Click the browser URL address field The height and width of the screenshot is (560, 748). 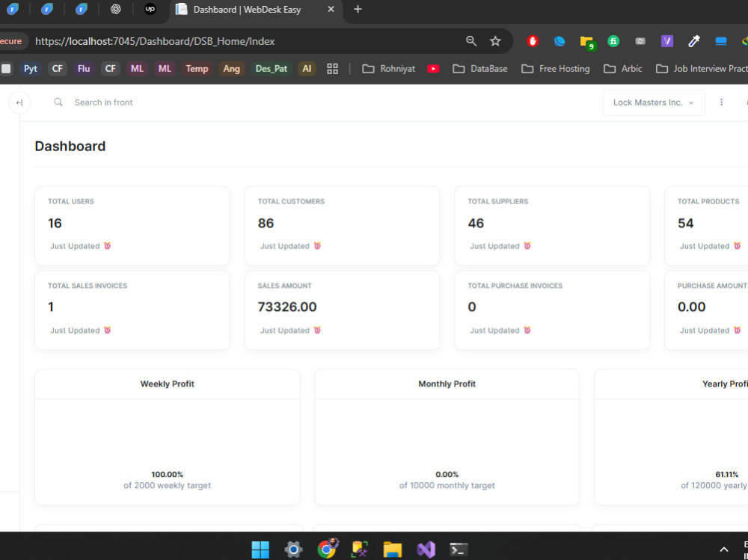[x=155, y=42]
